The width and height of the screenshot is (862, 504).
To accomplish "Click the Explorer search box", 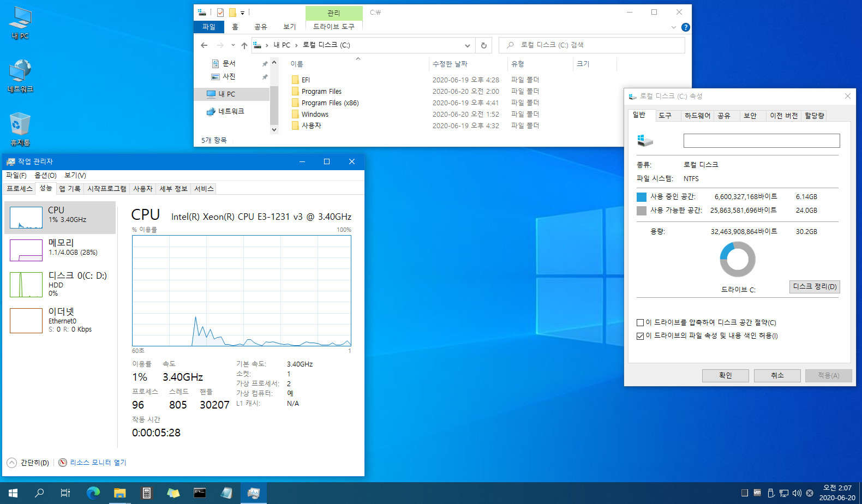I will tap(591, 45).
